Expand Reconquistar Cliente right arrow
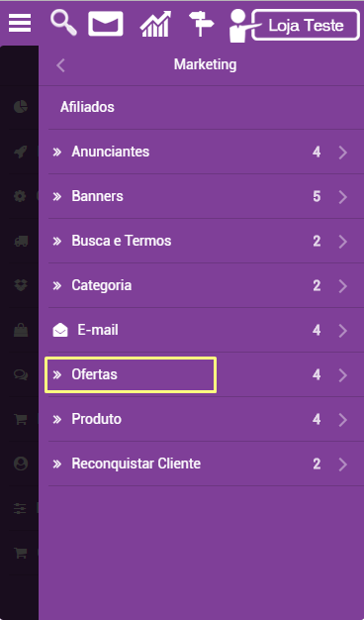 342,465
